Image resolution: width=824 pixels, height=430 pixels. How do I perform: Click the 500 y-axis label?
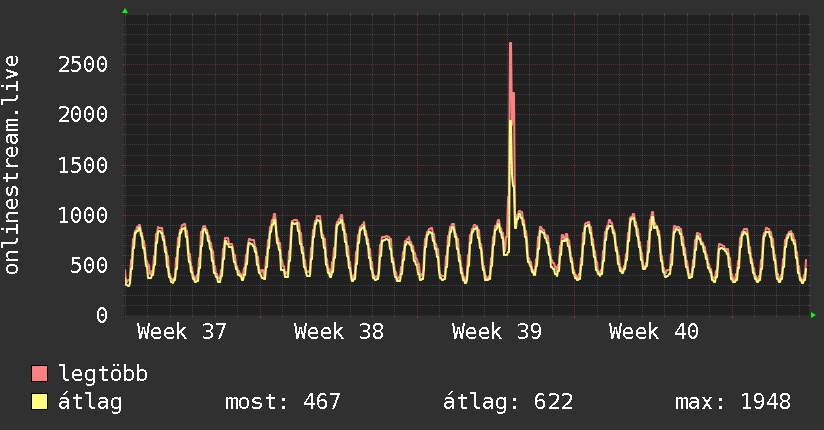[x=89, y=265]
